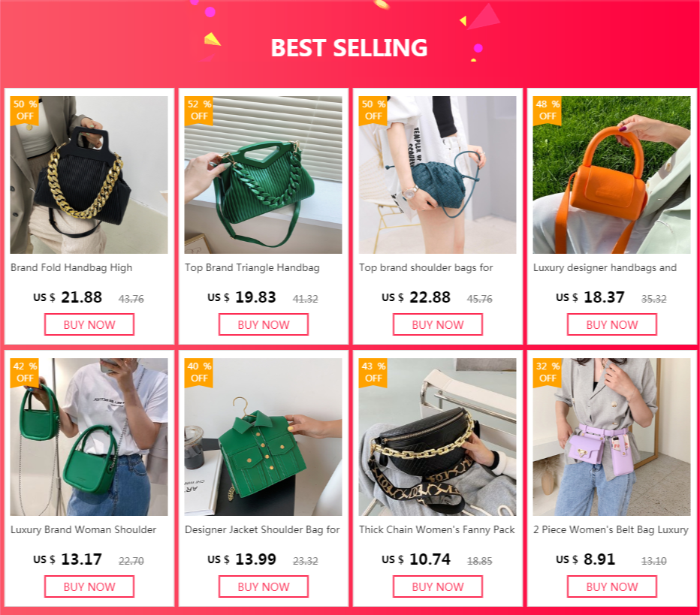Viewport: 700px width, 615px height.
Task: Open the green triangle handbag photo
Action: (264, 175)
